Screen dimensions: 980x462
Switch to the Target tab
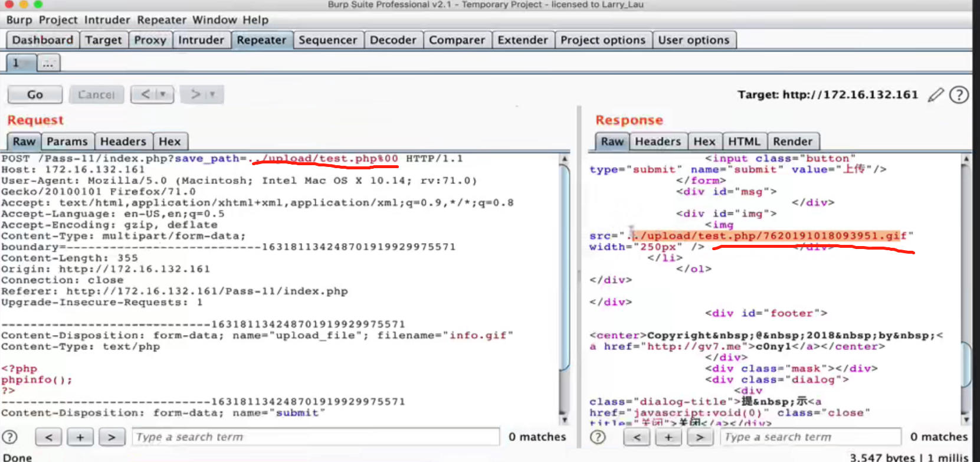pyautogui.click(x=103, y=40)
